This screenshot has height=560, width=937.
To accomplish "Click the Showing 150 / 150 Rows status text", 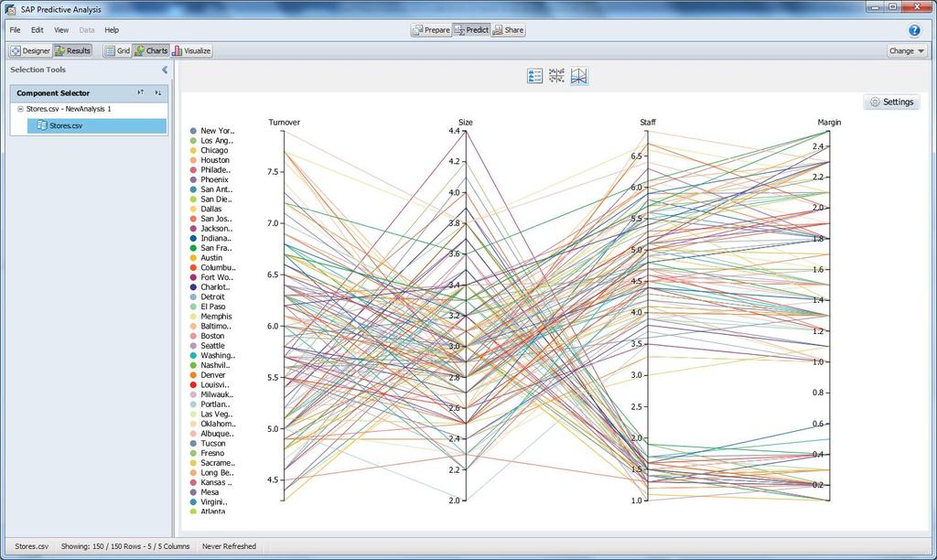I will click(124, 546).
